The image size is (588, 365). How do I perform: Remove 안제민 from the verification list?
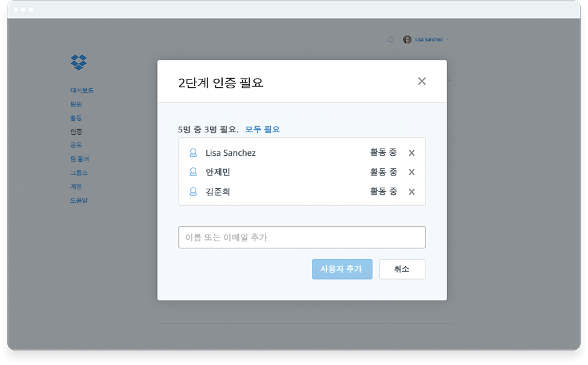point(411,172)
